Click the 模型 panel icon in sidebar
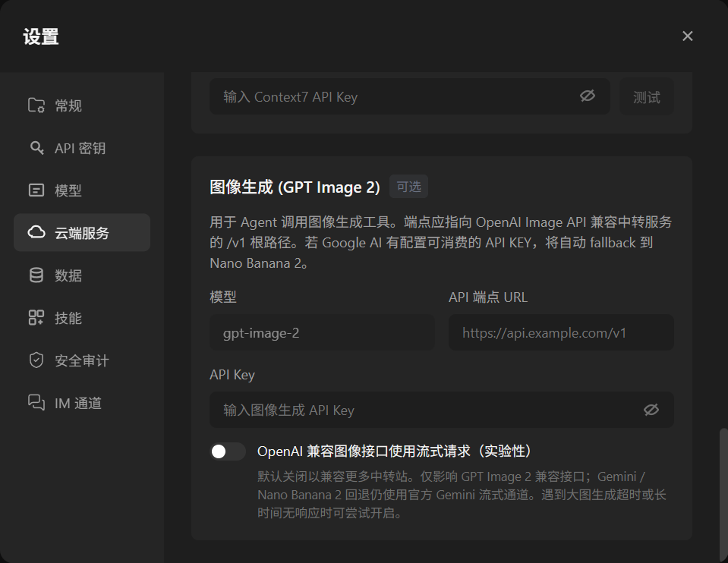 click(x=36, y=190)
